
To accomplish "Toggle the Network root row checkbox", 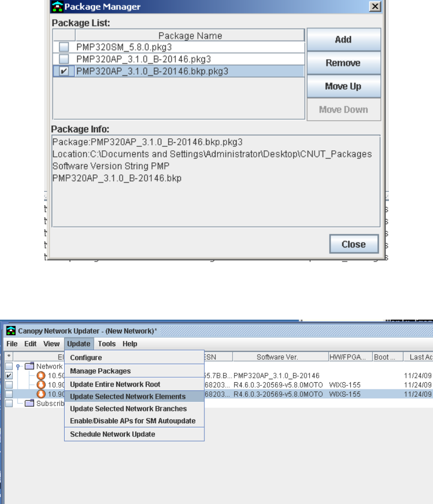I will [x=9, y=366].
